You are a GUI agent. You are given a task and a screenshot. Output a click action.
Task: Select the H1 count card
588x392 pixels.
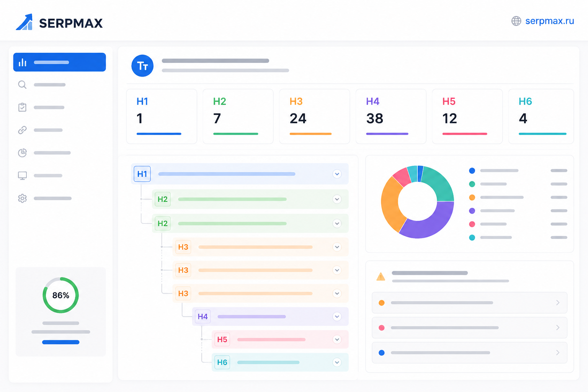pos(162,116)
